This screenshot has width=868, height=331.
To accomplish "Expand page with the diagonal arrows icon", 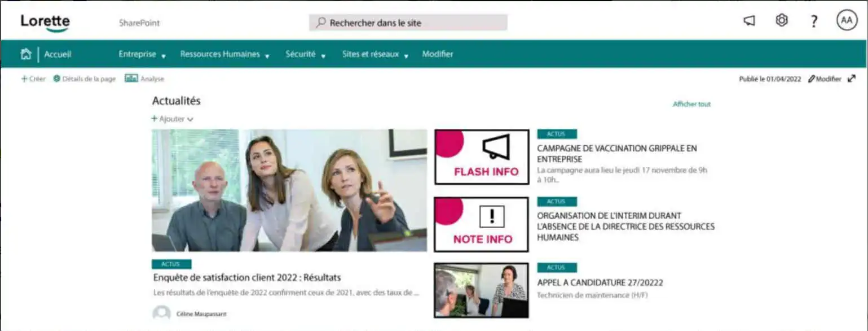I will (x=852, y=79).
